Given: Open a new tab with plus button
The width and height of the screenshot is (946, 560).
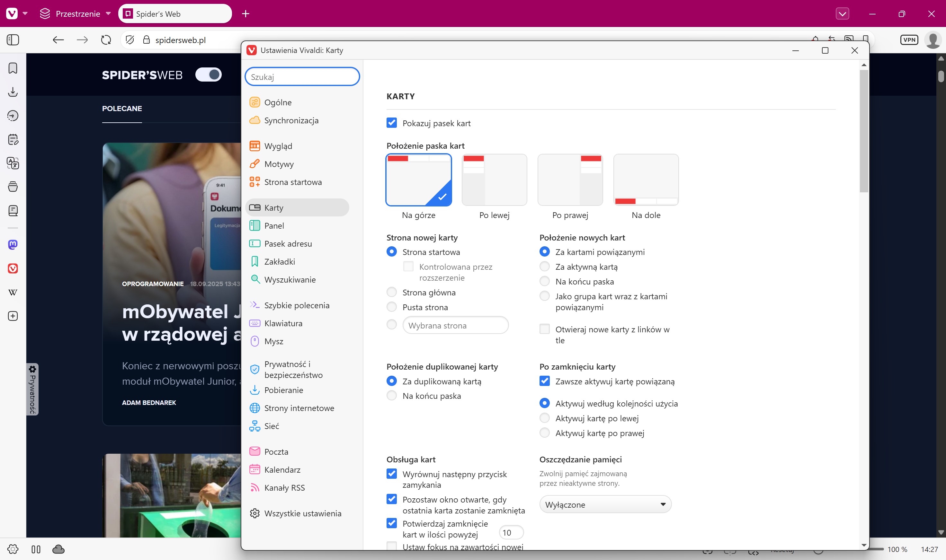Looking at the screenshot, I should coord(245,13).
